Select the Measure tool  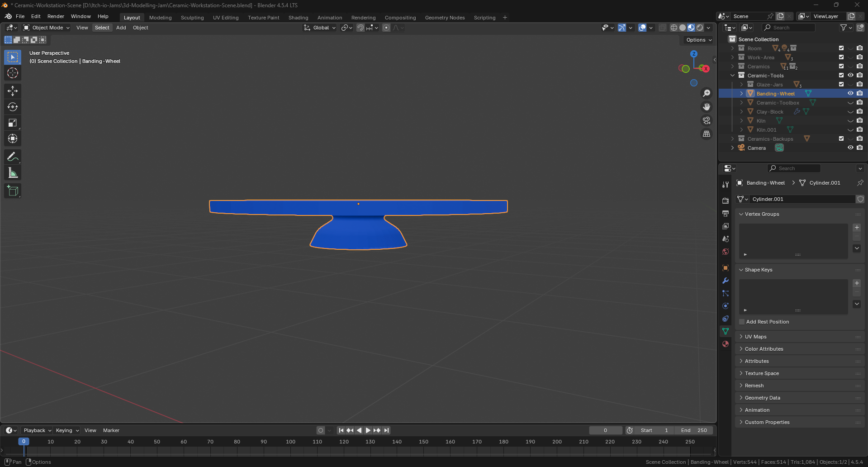click(13, 173)
